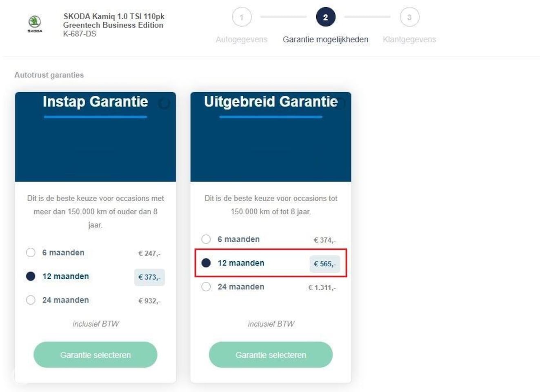
Task: Pick Instap Garantie 24 maanden radio
Action: (x=31, y=300)
